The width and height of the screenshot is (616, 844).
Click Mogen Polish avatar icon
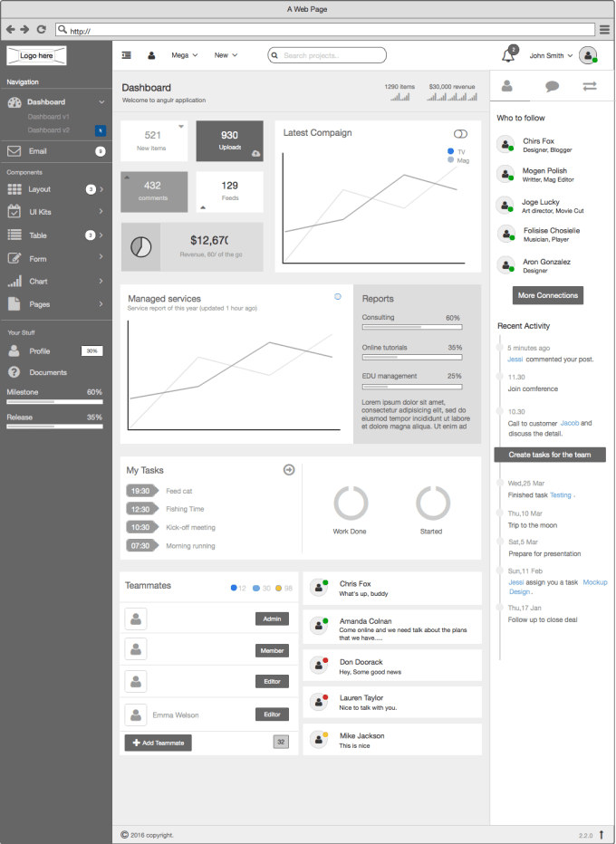pos(505,175)
